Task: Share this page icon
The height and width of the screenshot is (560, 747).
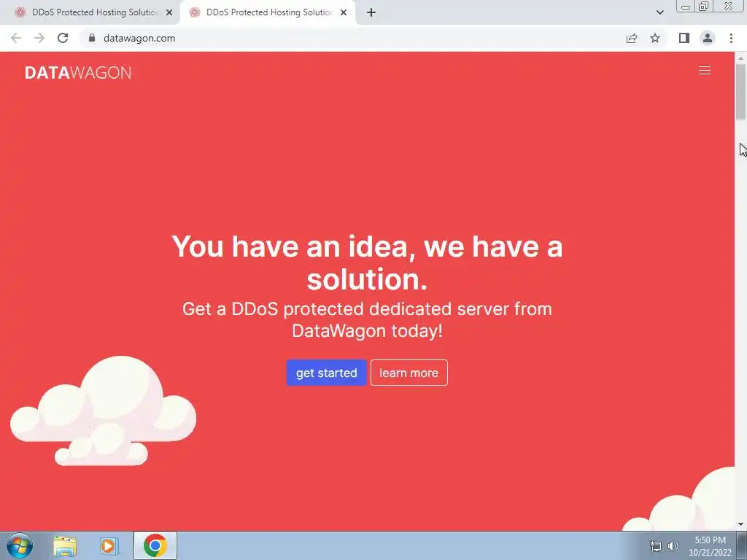Action: (632, 38)
